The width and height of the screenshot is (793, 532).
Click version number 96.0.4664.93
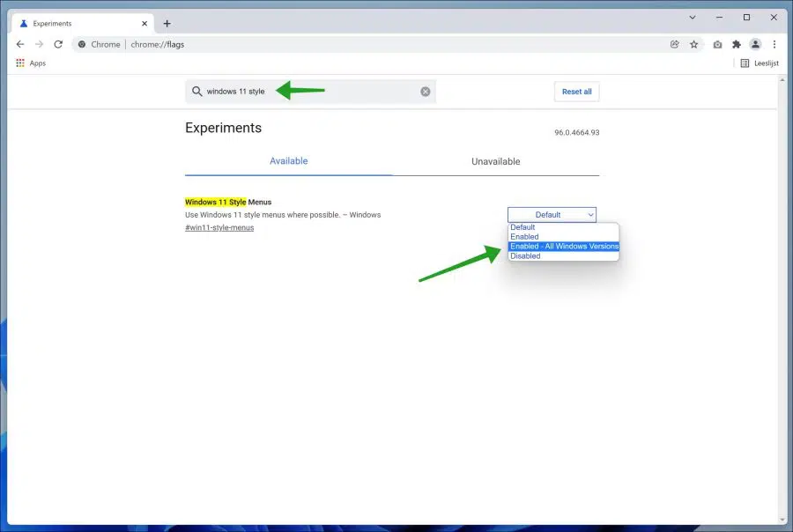tap(576, 132)
